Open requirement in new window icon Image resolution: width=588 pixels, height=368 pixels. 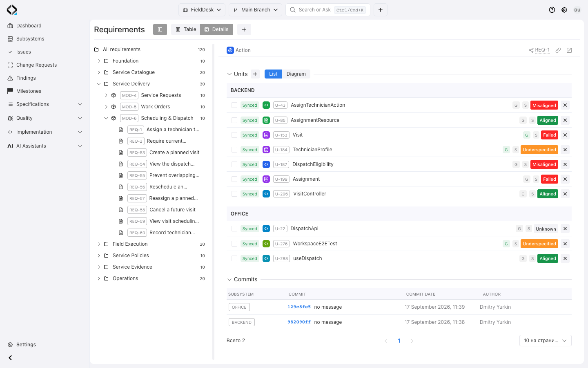click(569, 50)
